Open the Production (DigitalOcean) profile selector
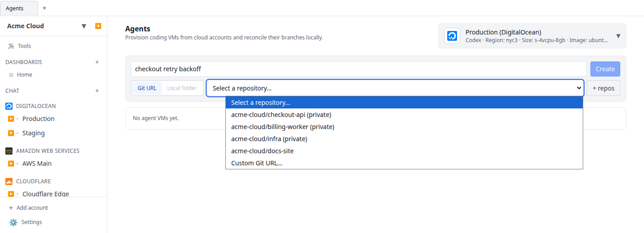The height and width of the screenshot is (233, 644). coord(532,36)
